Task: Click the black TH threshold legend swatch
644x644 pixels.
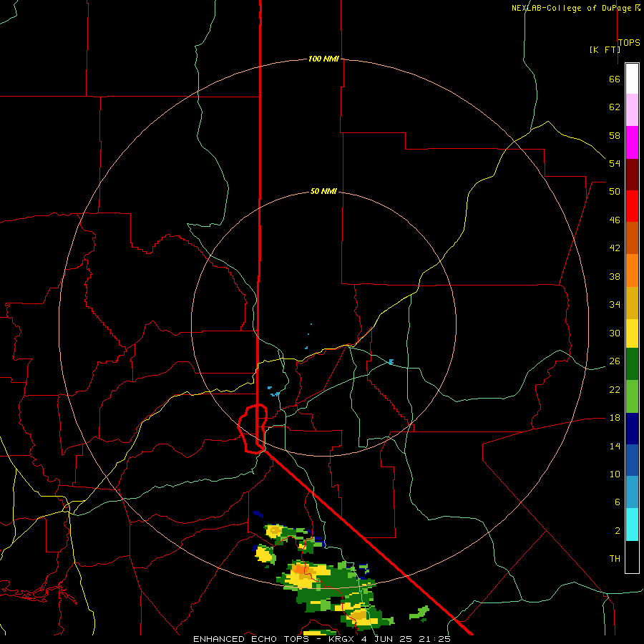Action: pyautogui.click(x=632, y=557)
